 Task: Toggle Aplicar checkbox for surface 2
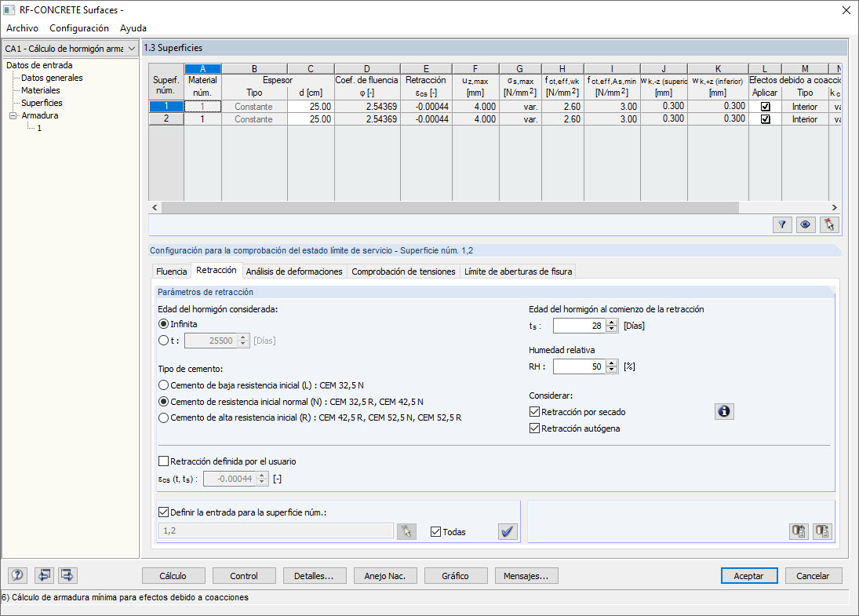pos(766,119)
